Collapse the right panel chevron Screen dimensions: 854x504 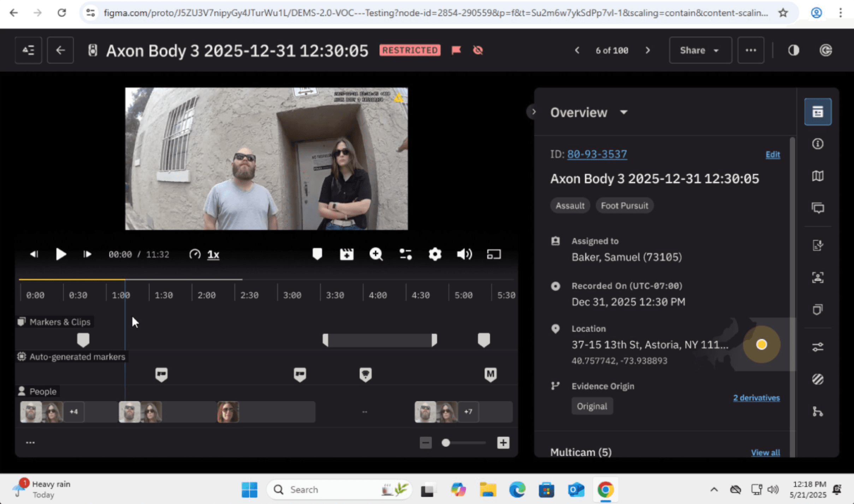pyautogui.click(x=533, y=112)
